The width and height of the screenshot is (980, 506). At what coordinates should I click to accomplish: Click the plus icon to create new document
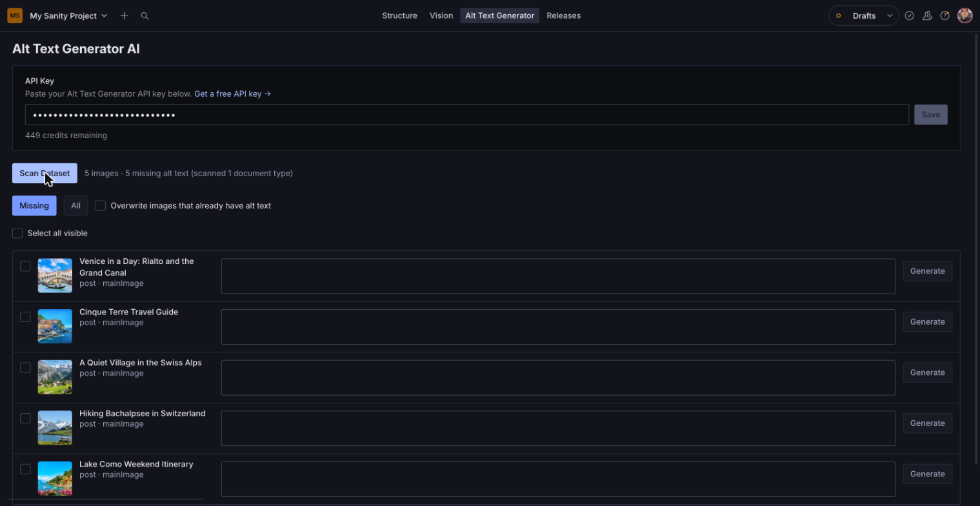125,15
